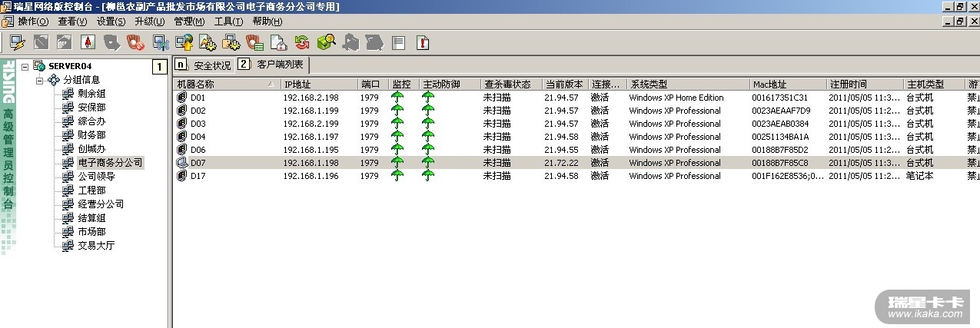Switch to the 客户端列表 tab
Viewport: 980px width, 328px height.
coord(272,65)
